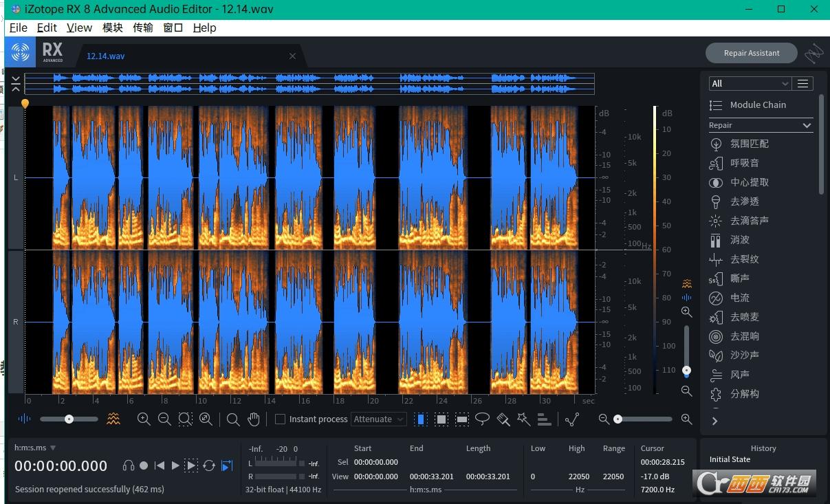The width and height of the screenshot is (830, 504).
Task: Click the zoom in icon in the bottom toolbar
Action: (144, 419)
